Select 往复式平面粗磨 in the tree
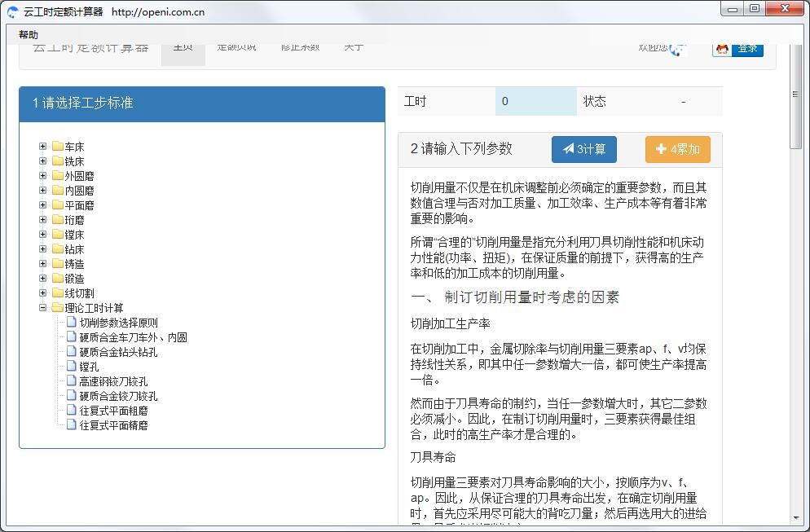This screenshot has width=810, height=532. coord(113,411)
